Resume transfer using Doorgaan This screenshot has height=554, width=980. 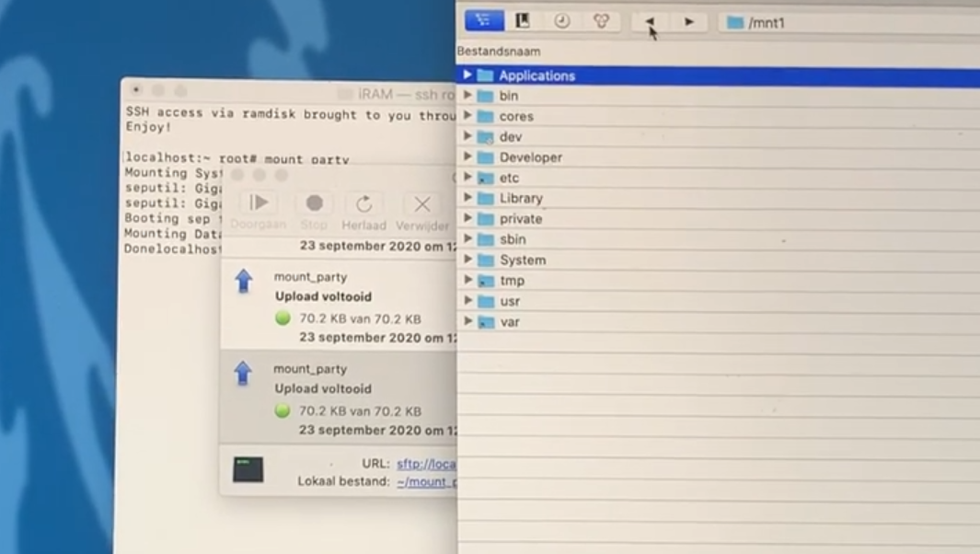[x=259, y=203]
